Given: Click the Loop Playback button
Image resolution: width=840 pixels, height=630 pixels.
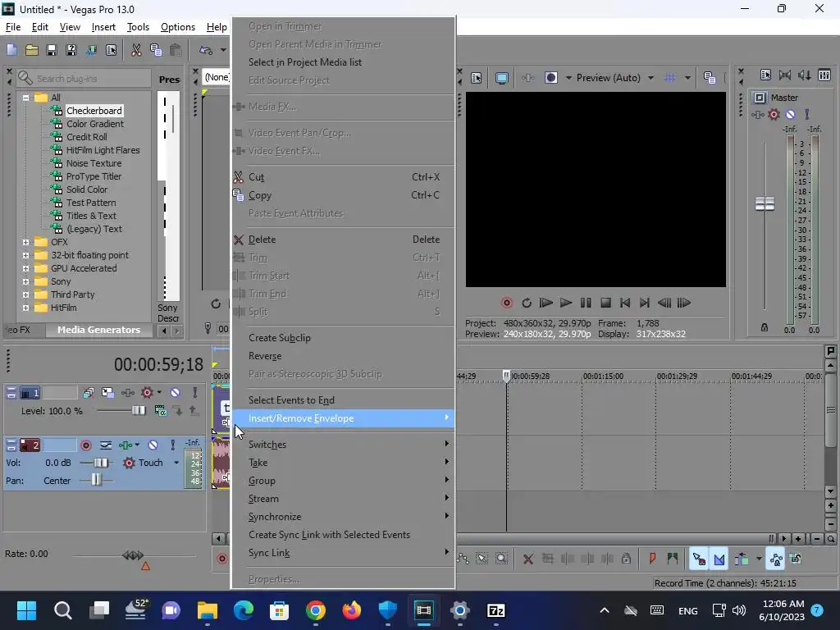Looking at the screenshot, I should point(527,304).
